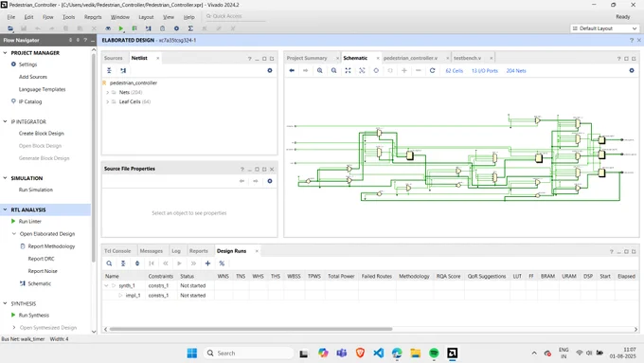Click help icon in Flow Navigator header

[x=85, y=40]
